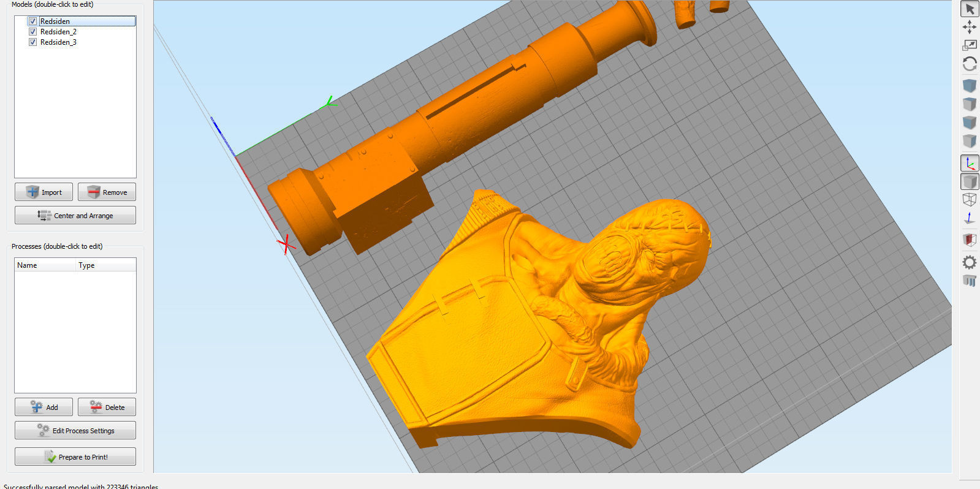Click the Remove model button
The image size is (980, 489).
pos(107,192)
